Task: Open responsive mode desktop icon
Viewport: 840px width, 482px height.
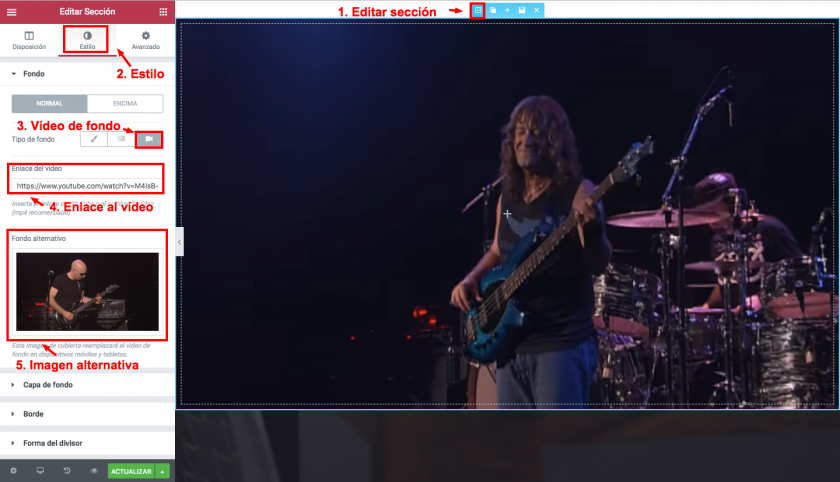Action: pyautogui.click(x=40, y=470)
